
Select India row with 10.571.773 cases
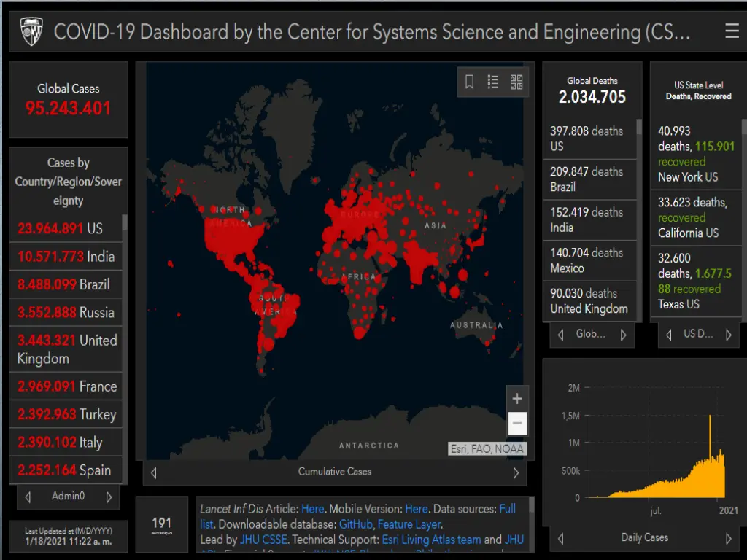pos(66,256)
